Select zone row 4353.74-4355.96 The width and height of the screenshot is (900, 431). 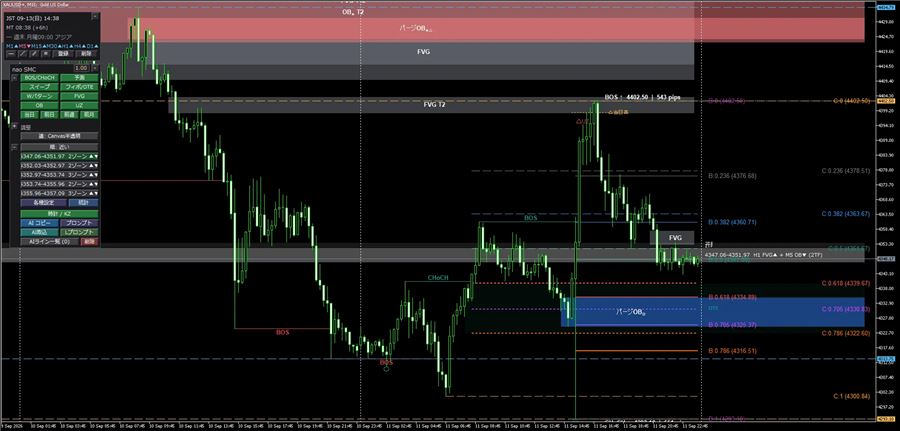click(59, 184)
